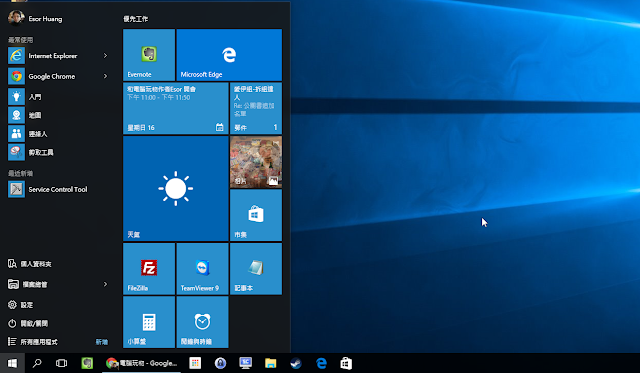640x373 pixels.
Task: Open the photos tile thumbnail
Action: [256, 162]
